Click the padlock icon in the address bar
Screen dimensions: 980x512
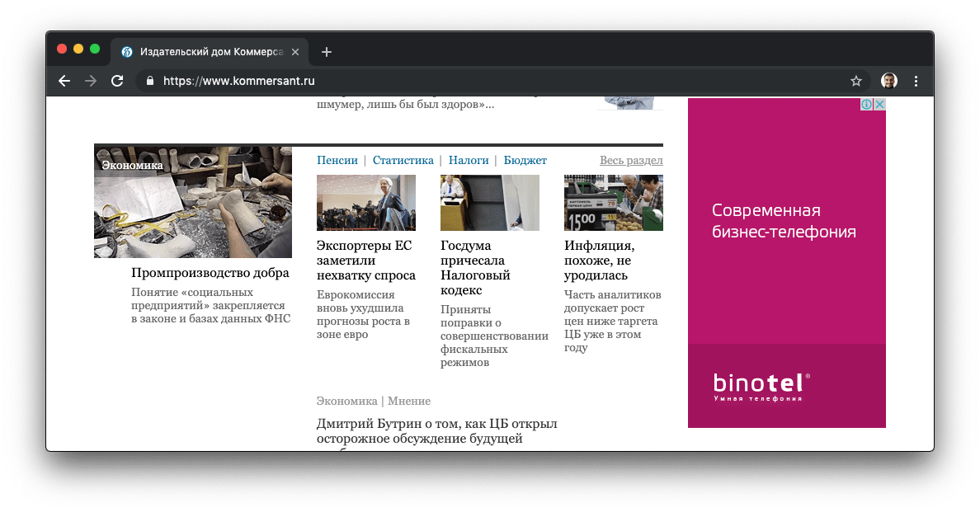(x=149, y=82)
